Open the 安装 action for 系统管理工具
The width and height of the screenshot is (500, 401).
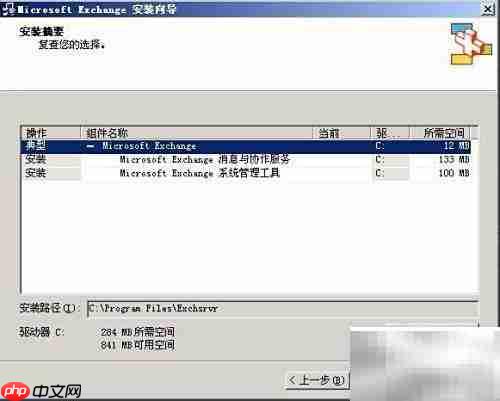[51, 173]
